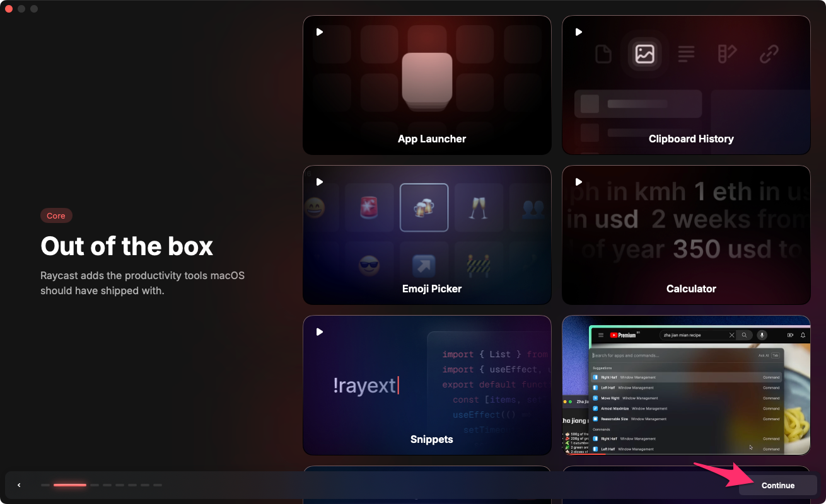Close the window with the red button
Image resolution: width=826 pixels, height=504 pixels.
9,9
